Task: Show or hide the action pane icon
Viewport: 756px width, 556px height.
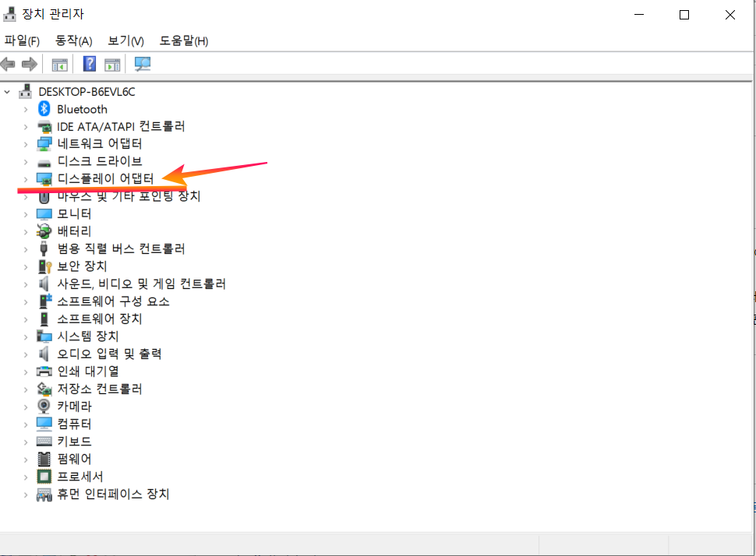Action: tap(112, 65)
